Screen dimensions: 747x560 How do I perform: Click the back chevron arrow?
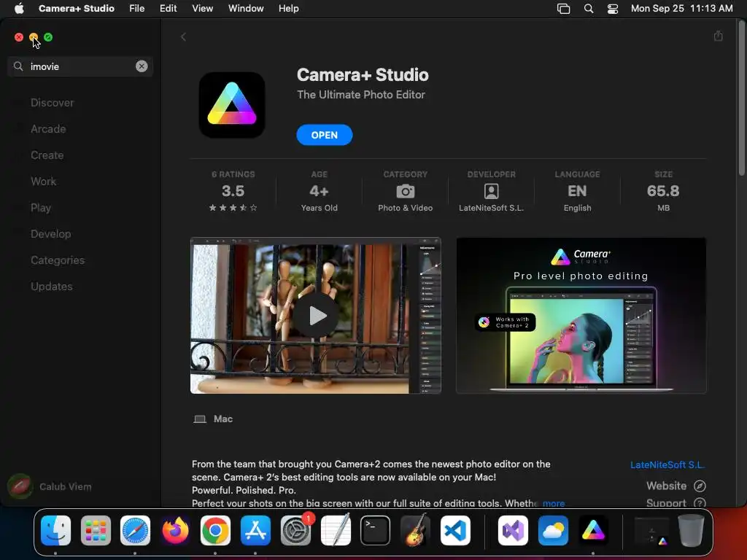[x=183, y=36]
